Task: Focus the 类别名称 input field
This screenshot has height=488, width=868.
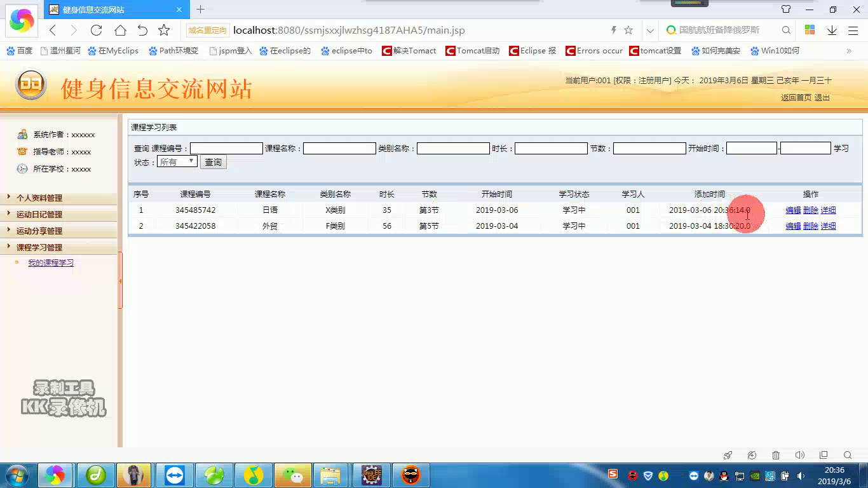Action: 453,148
